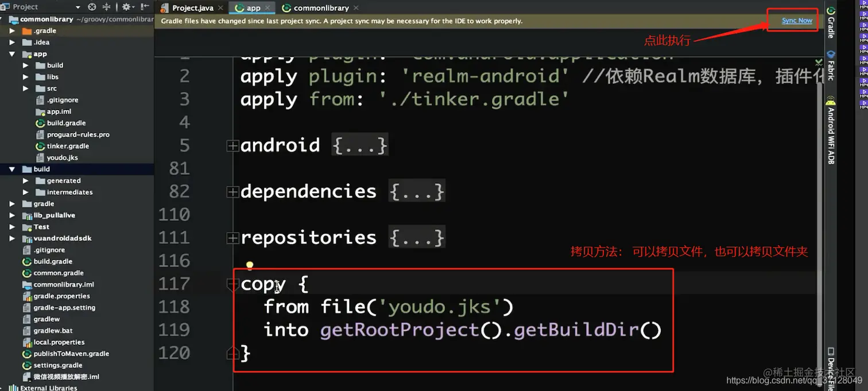Click the libs folder icon
This screenshot has height=391, width=868.
(x=40, y=77)
